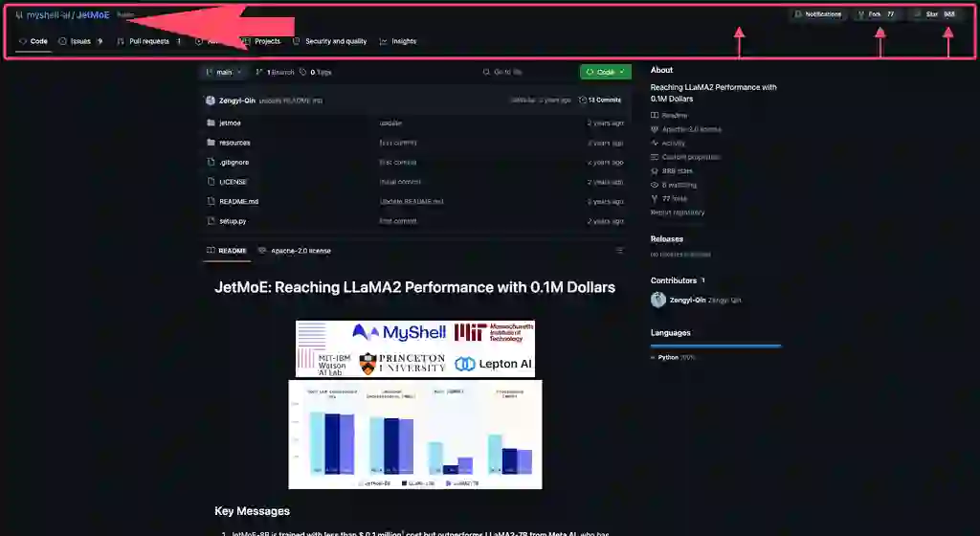Click the book icon next to Readme in About
The width and height of the screenshot is (980, 536).
655,116
